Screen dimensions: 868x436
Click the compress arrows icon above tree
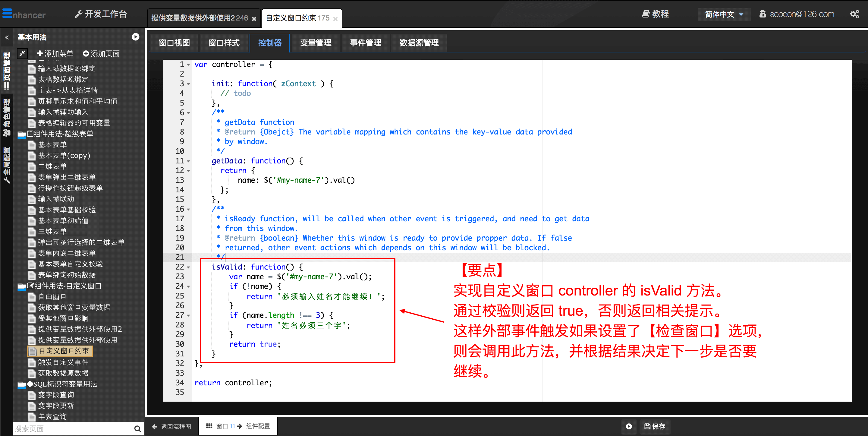click(x=22, y=53)
